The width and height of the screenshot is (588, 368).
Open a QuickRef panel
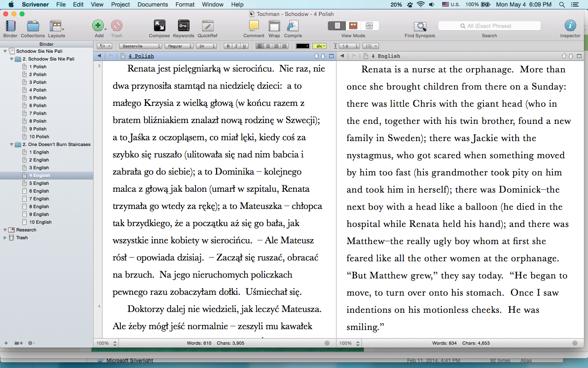(207, 26)
